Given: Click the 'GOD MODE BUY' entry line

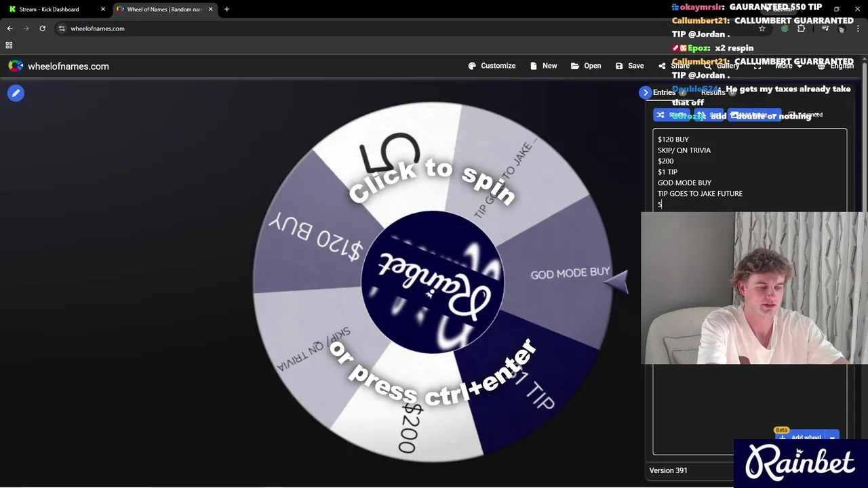Looking at the screenshot, I should [x=684, y=182].
